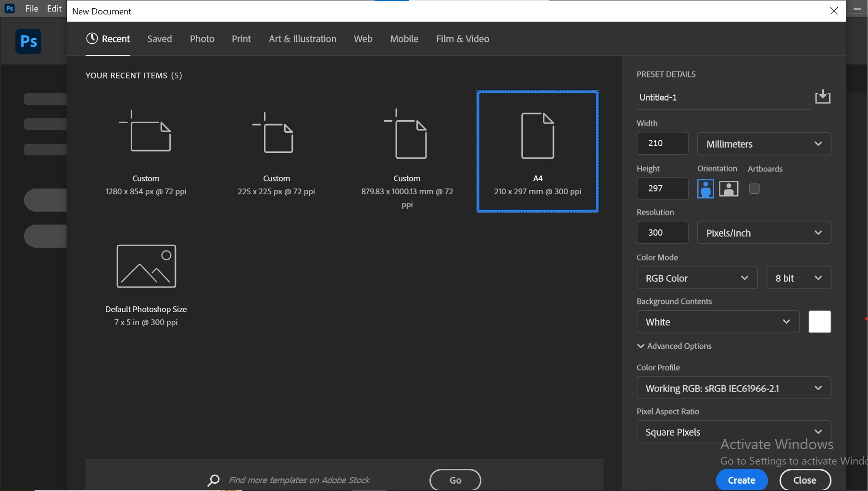Switch to the Saved tab
Viewport: 868px width, 491px height.
pyautogui.click(x=160, y=39)
